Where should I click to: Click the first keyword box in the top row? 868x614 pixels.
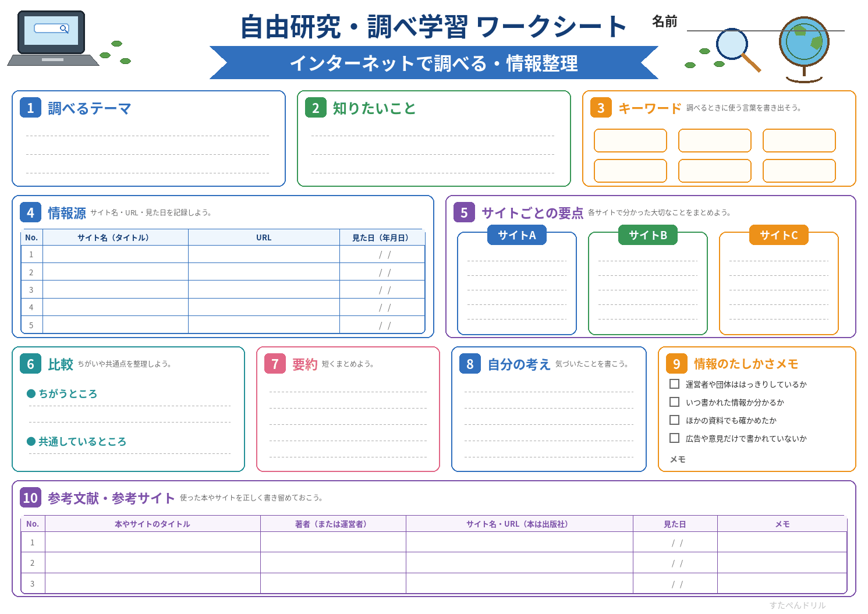point(630,141)
